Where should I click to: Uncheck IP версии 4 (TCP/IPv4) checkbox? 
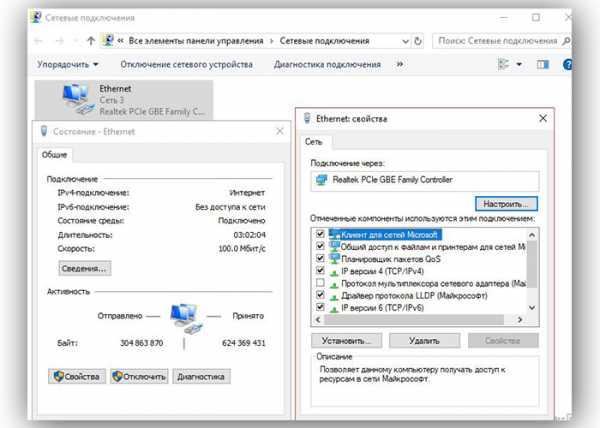[x=320, y=270]
